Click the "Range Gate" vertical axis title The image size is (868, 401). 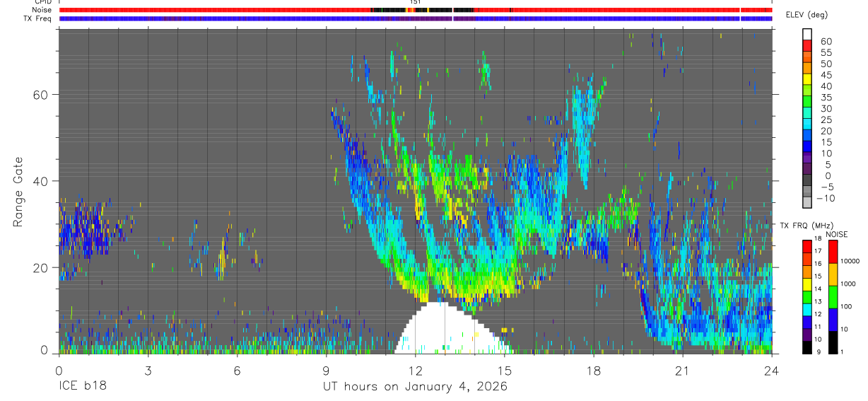(x=18, y=192)
